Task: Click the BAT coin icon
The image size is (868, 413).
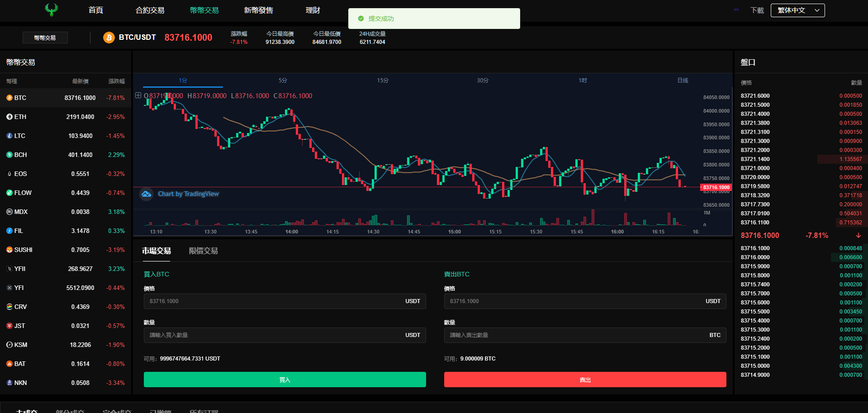Action: click(9, 364)
